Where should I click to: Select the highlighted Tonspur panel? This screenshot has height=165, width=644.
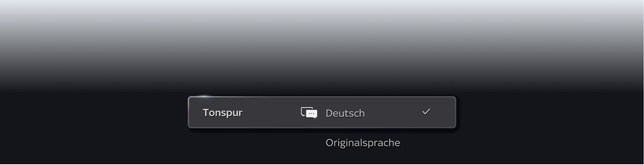click(x=322, y=112)
